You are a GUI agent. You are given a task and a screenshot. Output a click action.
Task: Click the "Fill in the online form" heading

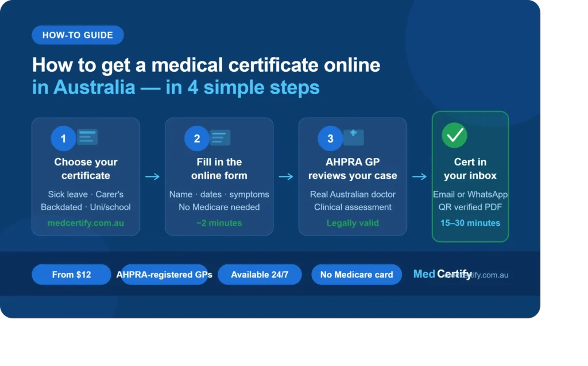pos(219,168)
